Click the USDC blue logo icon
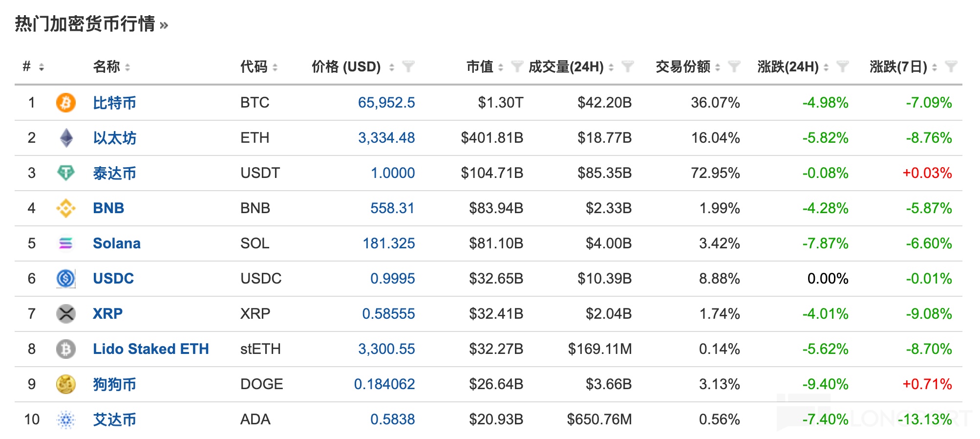Image resolution: width=980 pixels, height=439 pixels. tap(65, 279)
